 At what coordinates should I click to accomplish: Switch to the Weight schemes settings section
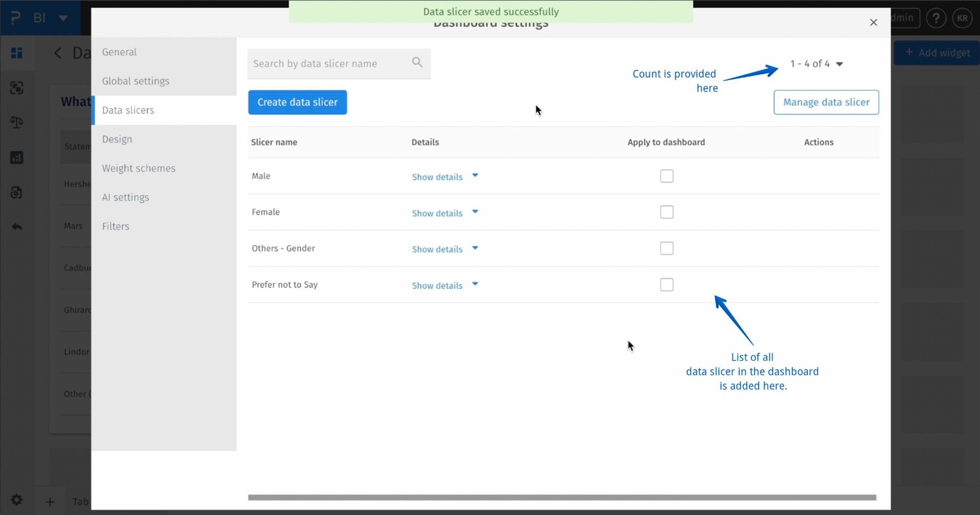pos(139,168)
